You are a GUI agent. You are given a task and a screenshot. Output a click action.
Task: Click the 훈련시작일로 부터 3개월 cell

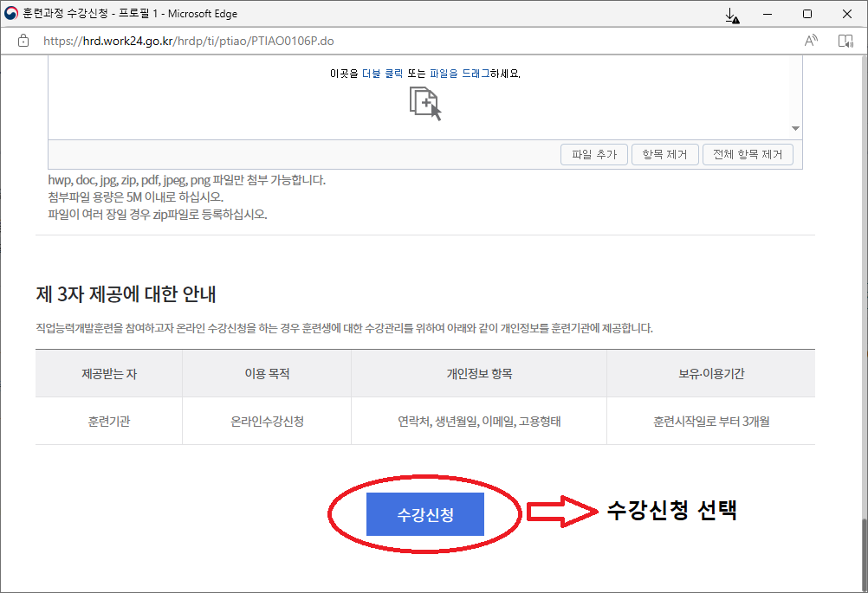point(710,422)
